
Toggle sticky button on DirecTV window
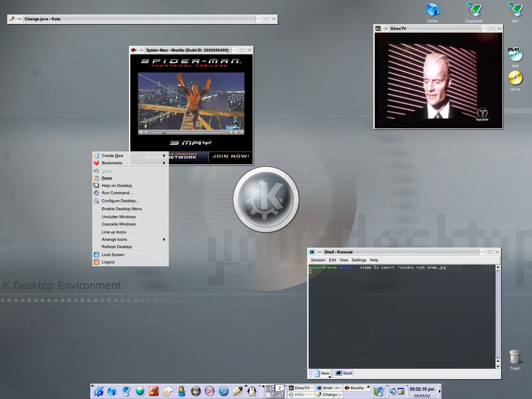[x=385, y=29]
